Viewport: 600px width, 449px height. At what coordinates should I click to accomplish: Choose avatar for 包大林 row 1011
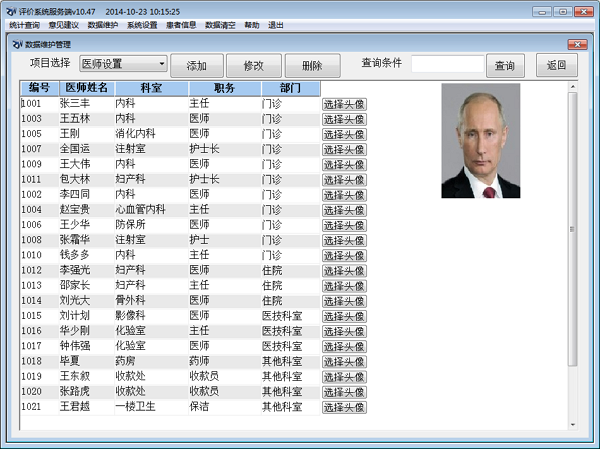click(344, 180)
